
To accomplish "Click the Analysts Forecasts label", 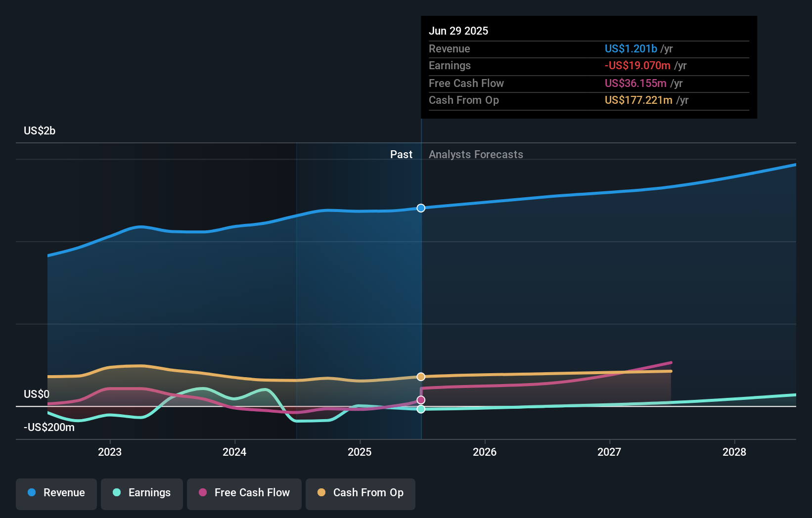I will [x=476, y=154].
